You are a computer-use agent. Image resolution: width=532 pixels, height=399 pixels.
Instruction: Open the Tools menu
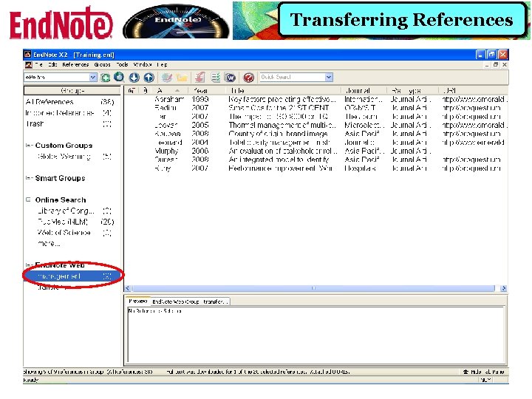tap(122, 64)
